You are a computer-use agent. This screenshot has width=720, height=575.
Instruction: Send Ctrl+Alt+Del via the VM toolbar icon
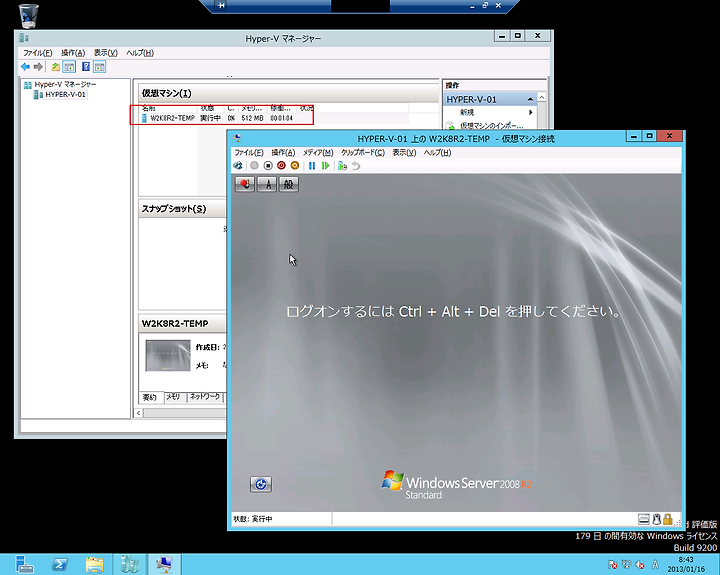(x=238, y=166)
